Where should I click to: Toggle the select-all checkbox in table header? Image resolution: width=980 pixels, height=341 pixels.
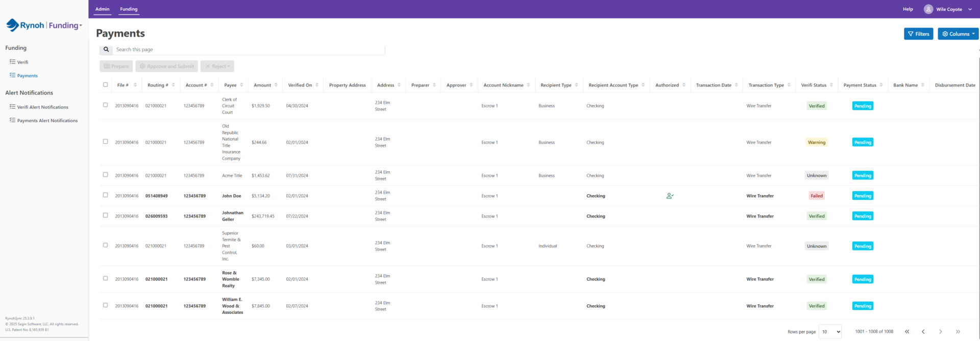coord(106,85)
